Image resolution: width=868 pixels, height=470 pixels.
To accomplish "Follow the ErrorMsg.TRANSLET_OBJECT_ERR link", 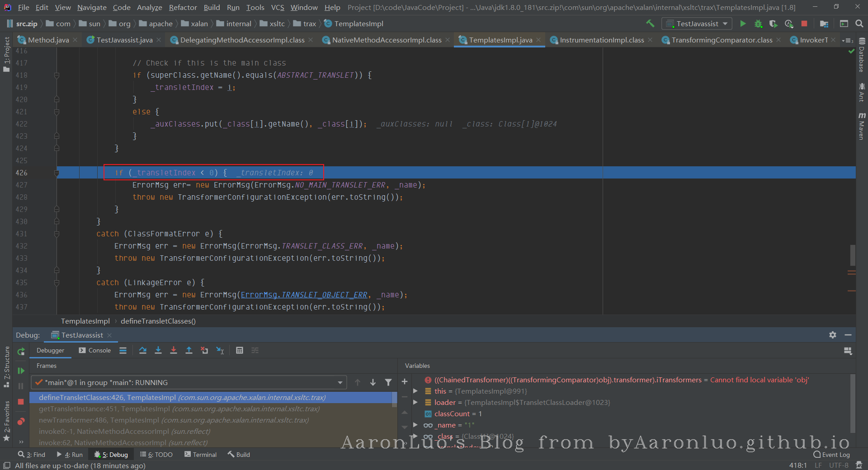I will [304, 295].
